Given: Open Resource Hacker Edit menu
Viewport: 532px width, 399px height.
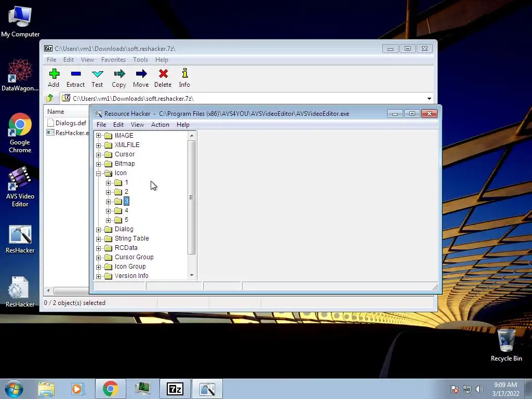Looking at the screenshot, I should 118,125.
